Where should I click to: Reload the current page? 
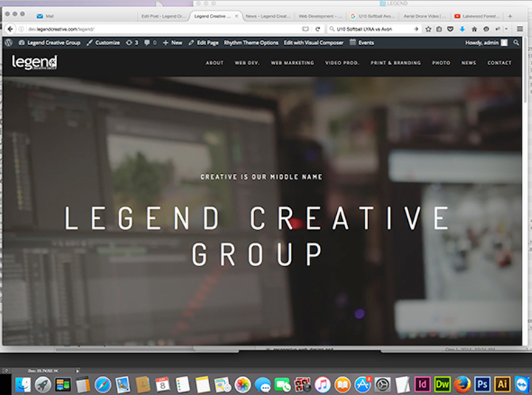[x=318, y=29]
